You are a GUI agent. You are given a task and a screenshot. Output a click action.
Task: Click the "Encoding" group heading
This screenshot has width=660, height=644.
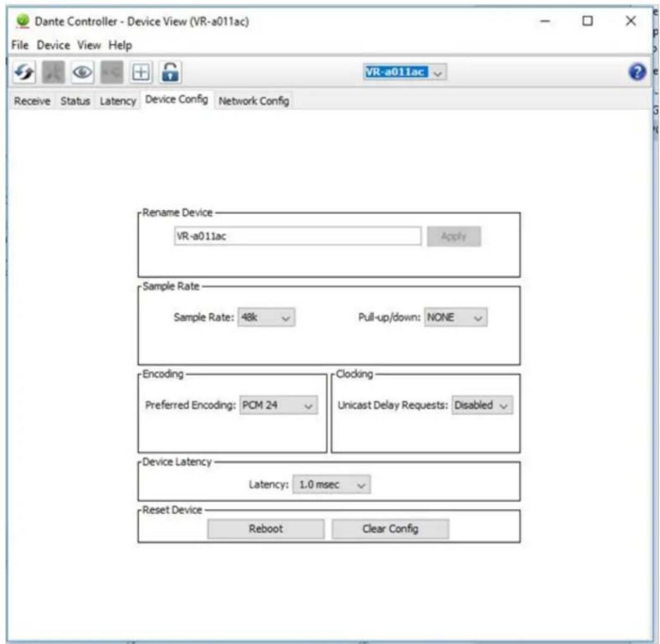163,375
